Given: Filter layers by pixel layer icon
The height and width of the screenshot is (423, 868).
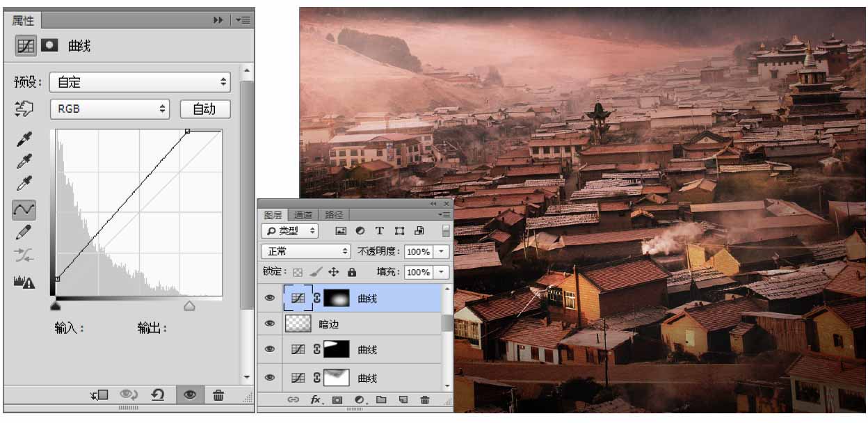Looking at the screenshot, I should [341, 231].
